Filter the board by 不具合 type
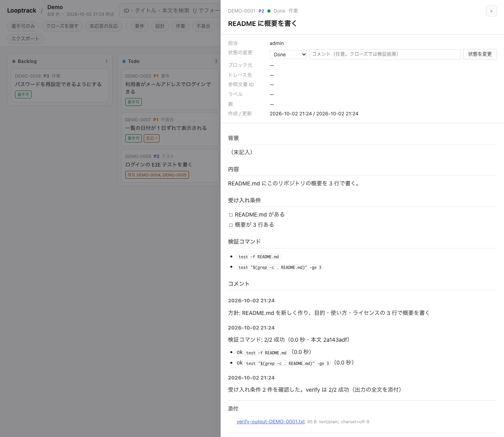The image size is (504, 437). coord(204,26)
